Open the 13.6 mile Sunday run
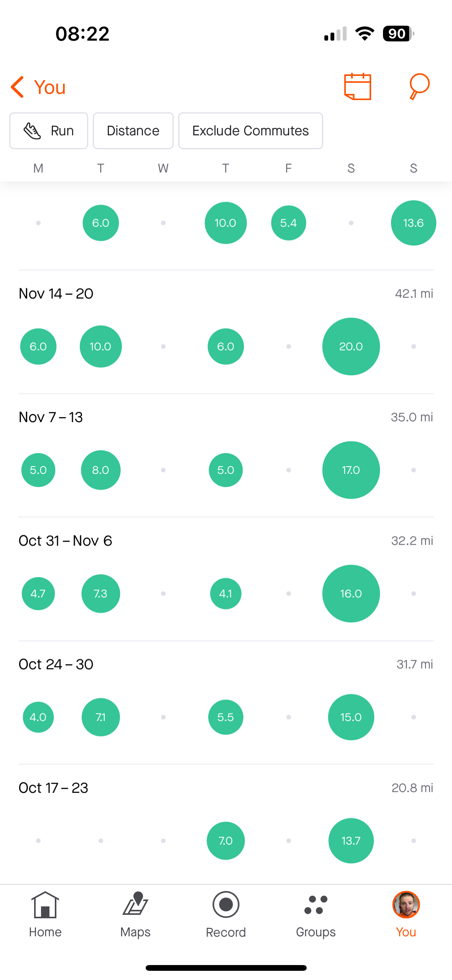 click(x=413, y=223)
